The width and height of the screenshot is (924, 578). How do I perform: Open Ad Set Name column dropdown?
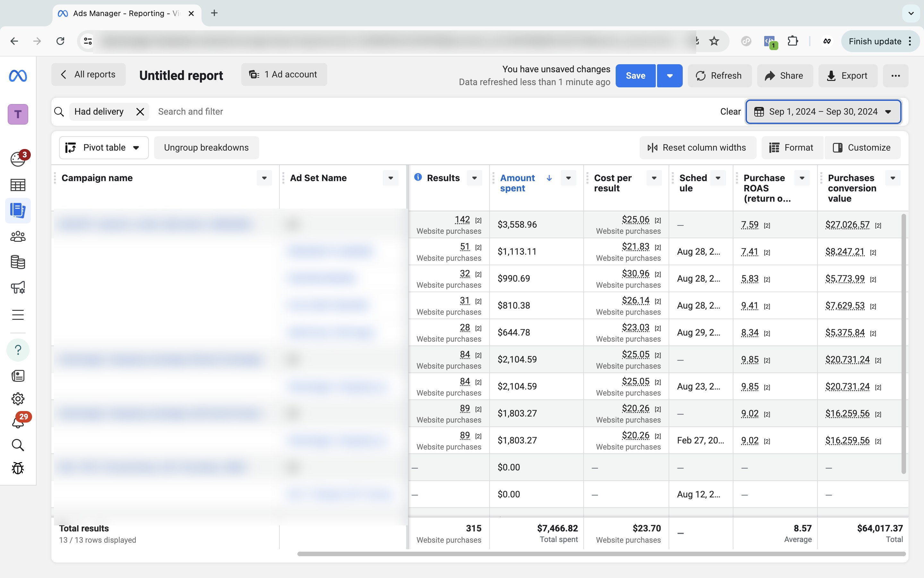click(x=390, y=178)
